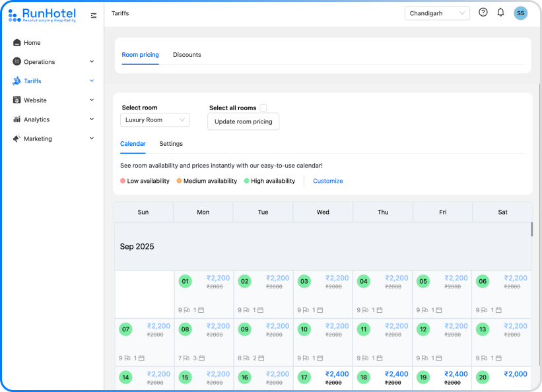The width and height of the screenshot is (542, 392).
Task: Click the Sep 2025 month heading
Action: (137, 246)
